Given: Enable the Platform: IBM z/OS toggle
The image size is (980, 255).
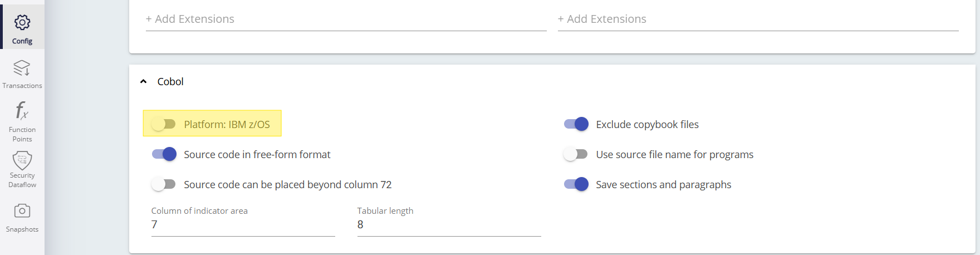Looking at the screenshot, I should 164,124.
